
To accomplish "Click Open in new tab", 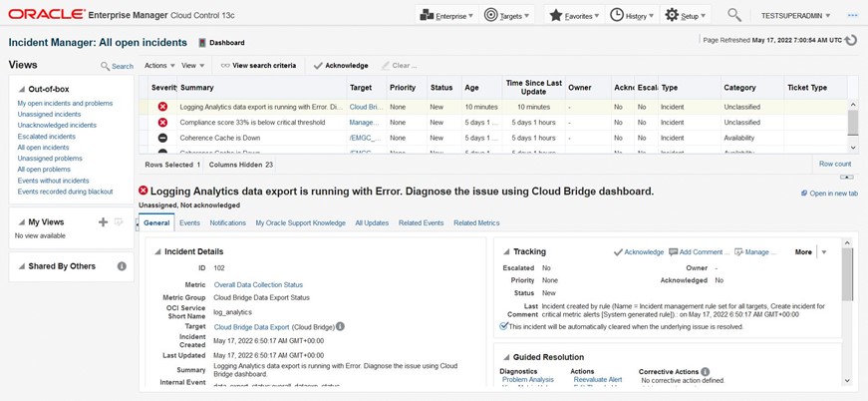I will pos(830,194).
